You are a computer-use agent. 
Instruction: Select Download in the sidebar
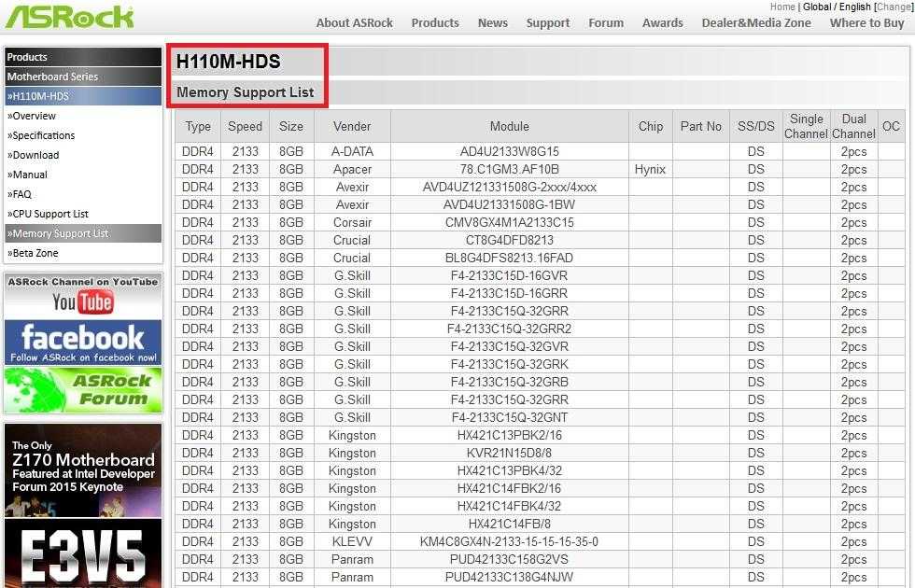click(x=35, y=155)
